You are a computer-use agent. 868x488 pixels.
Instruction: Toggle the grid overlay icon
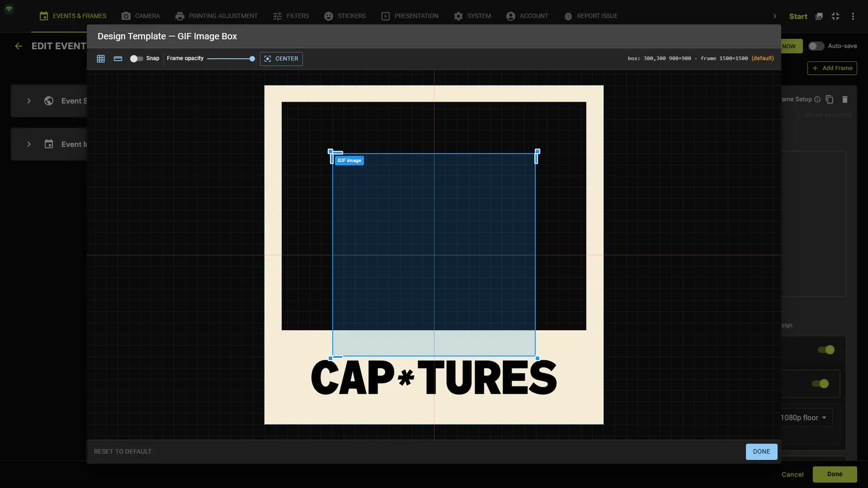tap(101, 59)
